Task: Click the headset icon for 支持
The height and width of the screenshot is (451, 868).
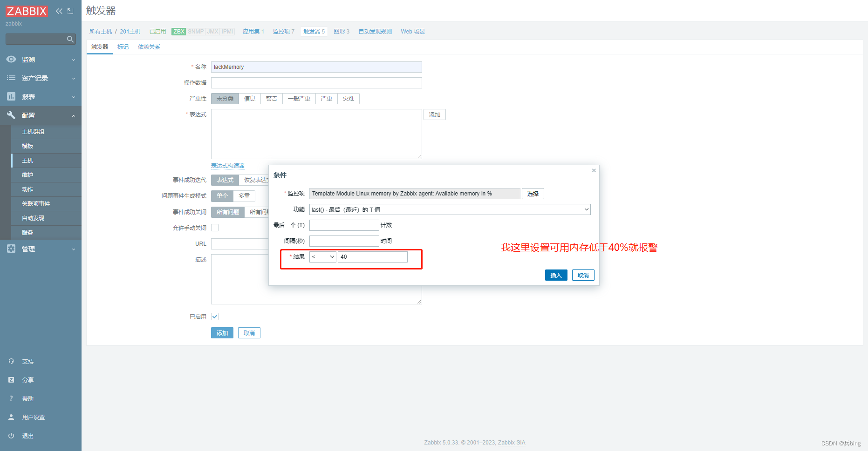Action: (x=11, y=361)
